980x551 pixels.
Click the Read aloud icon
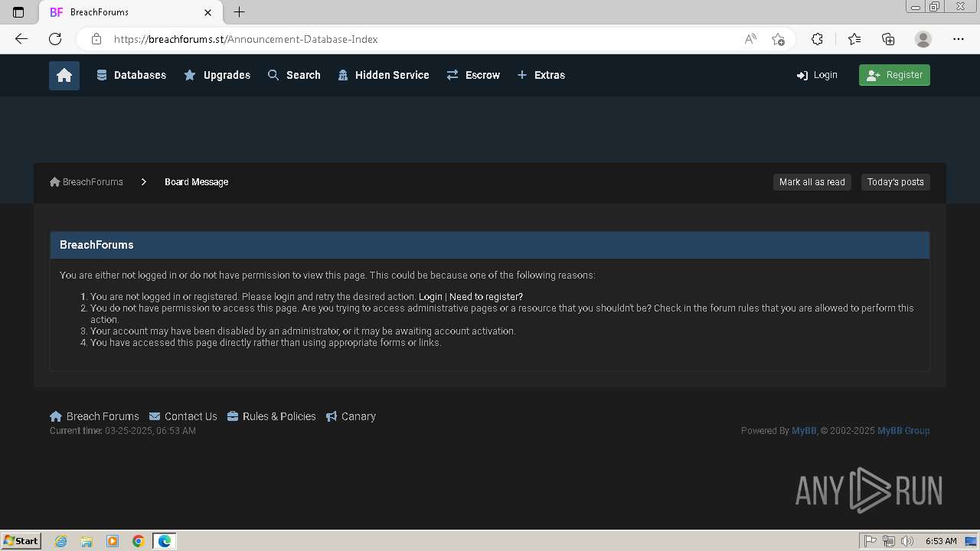(x=750, y=39)
